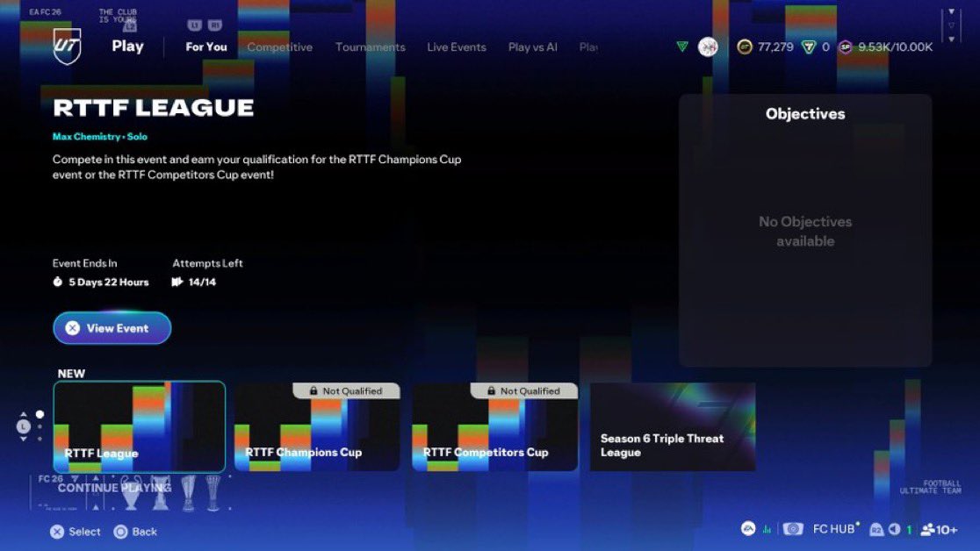Image resolution: width=980 pixels, height=551 pixels.
Task: Select the RTTF League event tile
Action: (140, 426)
